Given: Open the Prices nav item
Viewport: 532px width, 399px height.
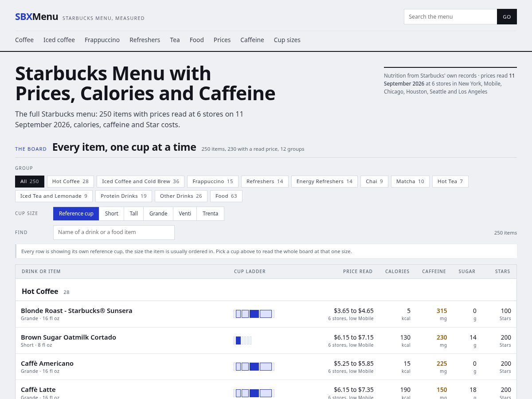Looking at the screenshot, I should (x=222, y=40).
